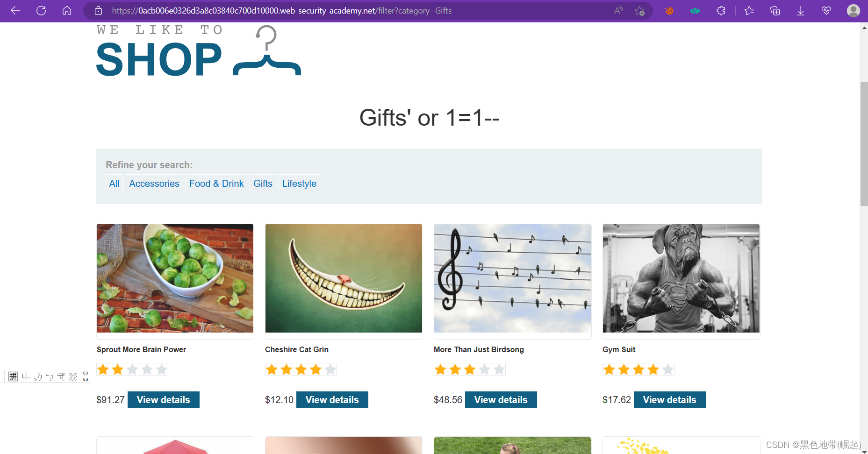Show browser downloads
The height and width of the screenshot is (454, 868).
click(801, 11)
